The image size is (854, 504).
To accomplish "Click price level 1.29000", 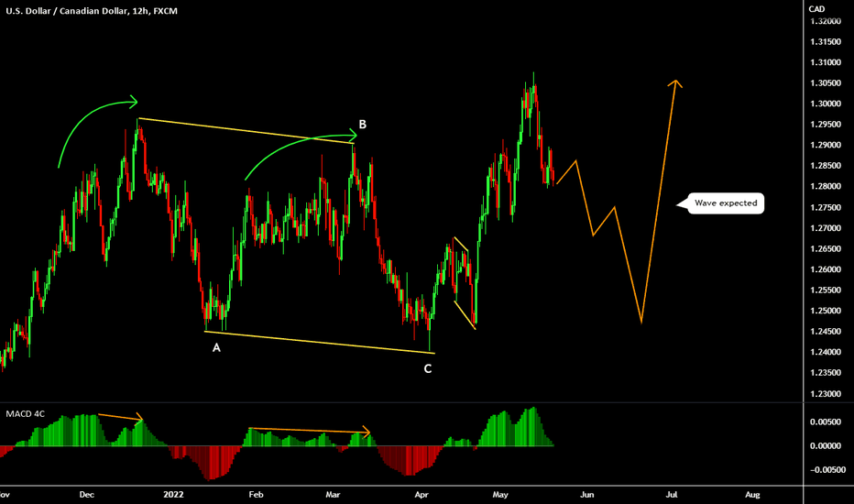I will click(x=825, y=145).
